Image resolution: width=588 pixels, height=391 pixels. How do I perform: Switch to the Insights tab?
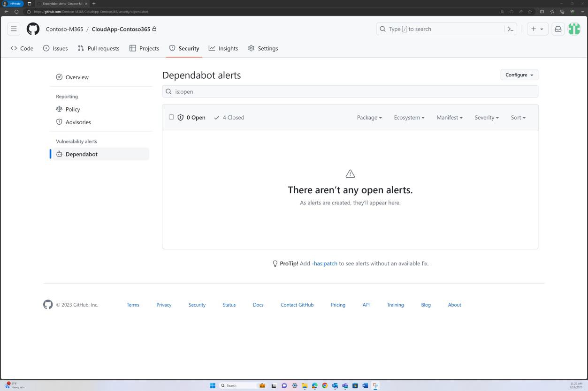click(223, 48)
